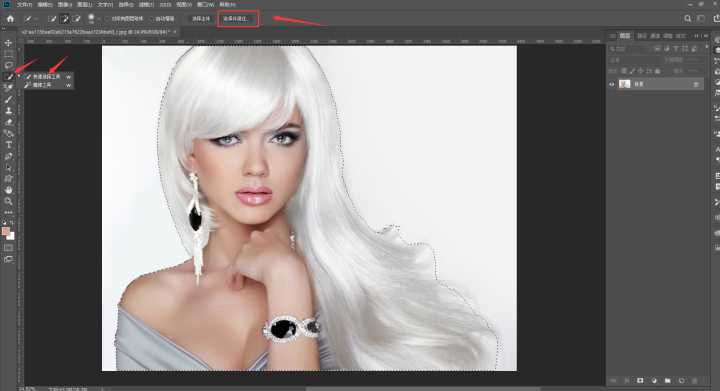Select the Brush tool
Viewport: 720px width, 391px height.
[8, 99]
